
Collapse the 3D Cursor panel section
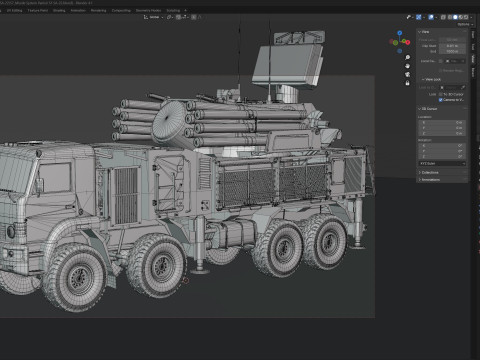pos(428,109)
